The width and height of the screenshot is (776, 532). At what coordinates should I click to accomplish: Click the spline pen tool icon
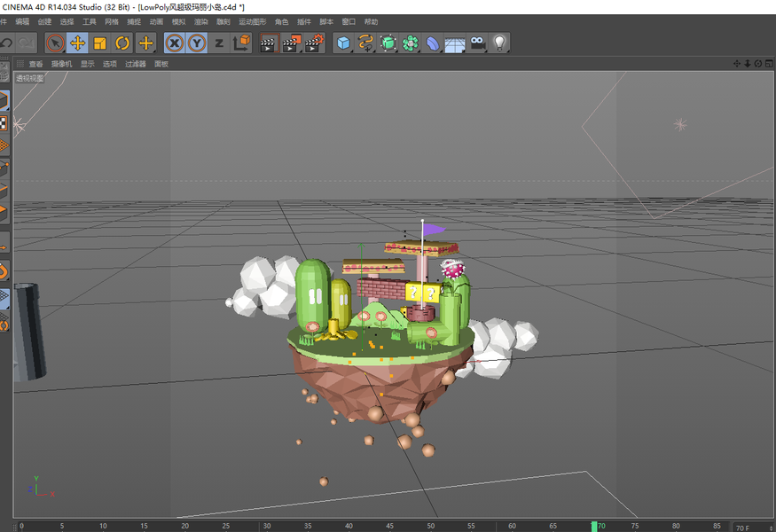pyautogui.click(x=365, y=43)
